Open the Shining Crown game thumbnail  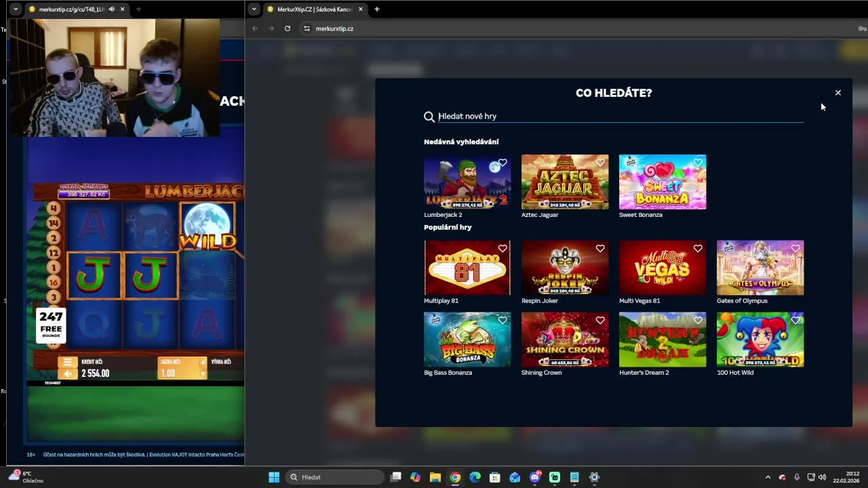click(565, 340)
